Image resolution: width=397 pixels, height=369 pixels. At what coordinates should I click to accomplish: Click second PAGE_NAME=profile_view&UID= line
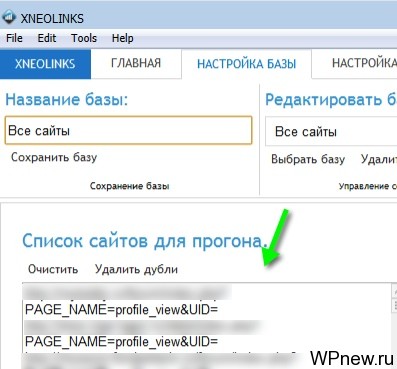point(121,341)
